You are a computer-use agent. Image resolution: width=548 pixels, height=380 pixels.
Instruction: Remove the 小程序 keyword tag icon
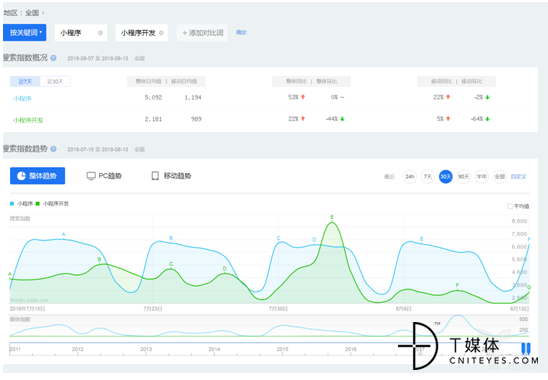pyautogui.click(x=100, y=33)
